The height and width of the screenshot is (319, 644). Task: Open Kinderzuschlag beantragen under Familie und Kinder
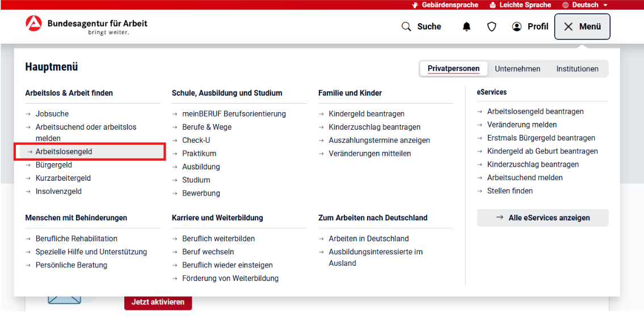pyautogui.click(x=374, y=127)
